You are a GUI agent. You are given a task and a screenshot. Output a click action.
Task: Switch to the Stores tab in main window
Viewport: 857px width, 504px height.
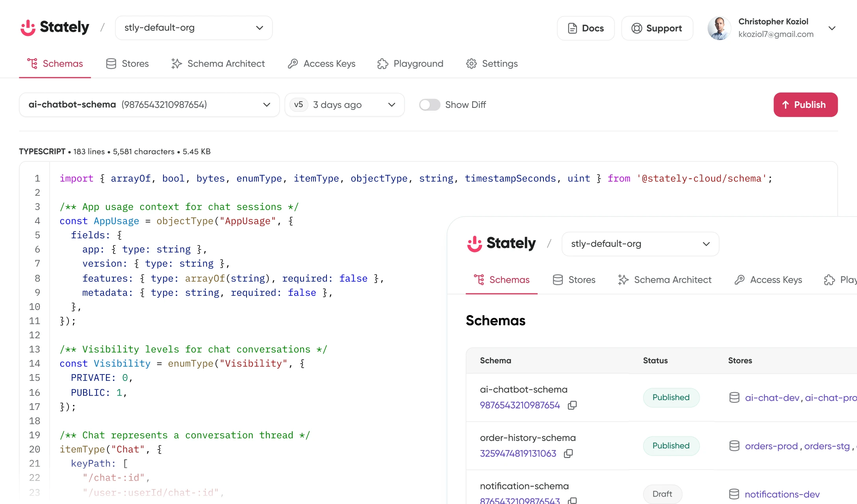click(127, 63)
